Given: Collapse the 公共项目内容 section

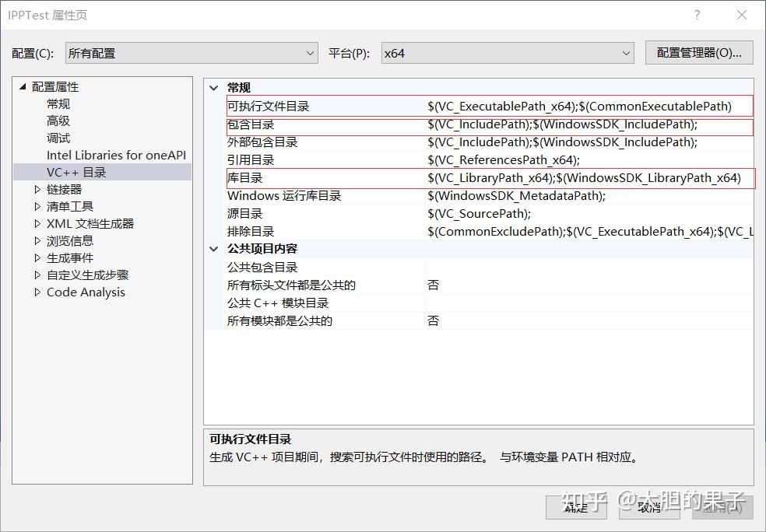Looking at the screenshot, I should point(213,248).
